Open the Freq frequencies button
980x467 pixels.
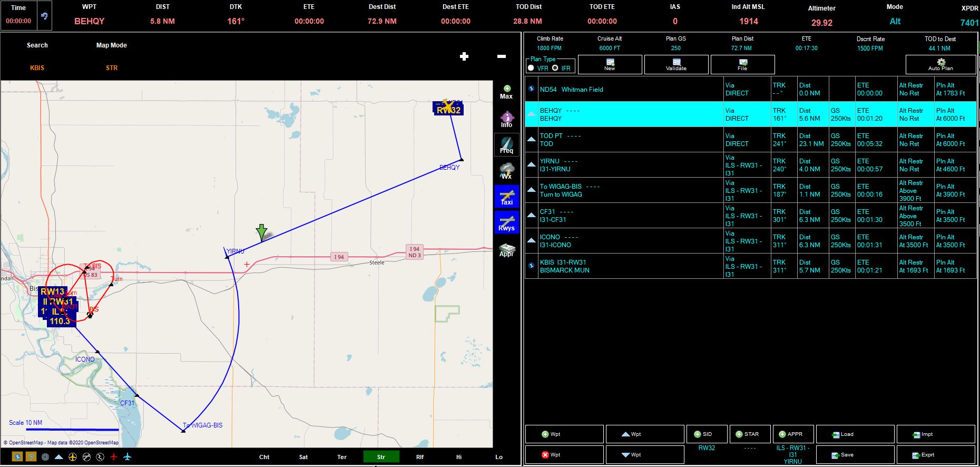point(506,145)
